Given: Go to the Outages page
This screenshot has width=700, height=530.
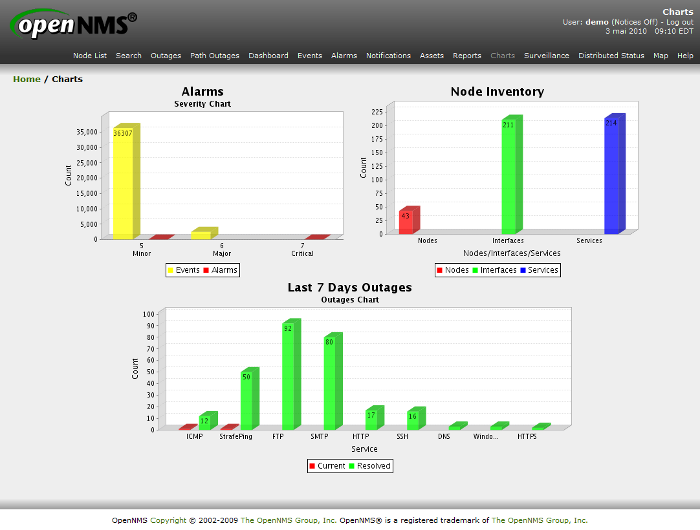Looking at the screenshot, I should click(166, 56).
